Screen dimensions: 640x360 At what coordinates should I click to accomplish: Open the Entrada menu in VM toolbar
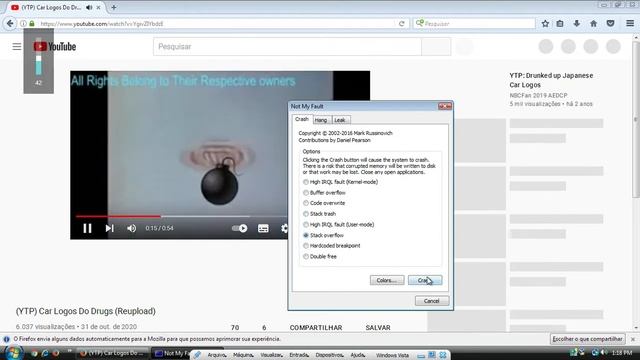299,355
